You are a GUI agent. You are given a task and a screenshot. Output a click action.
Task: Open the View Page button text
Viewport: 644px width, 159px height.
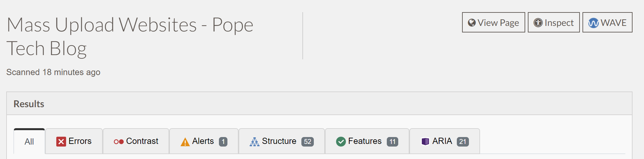[498, 23]
